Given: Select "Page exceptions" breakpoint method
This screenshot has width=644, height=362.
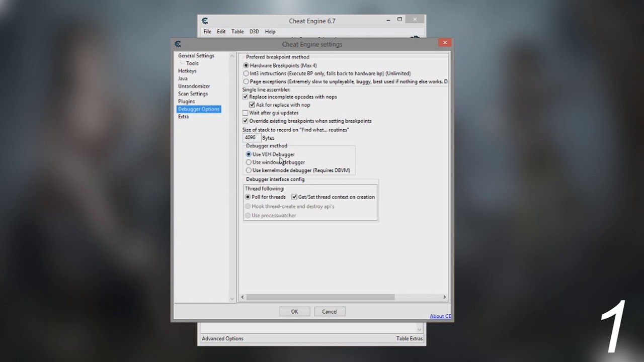Looking at the screenshot, I should tap(246, 81).
